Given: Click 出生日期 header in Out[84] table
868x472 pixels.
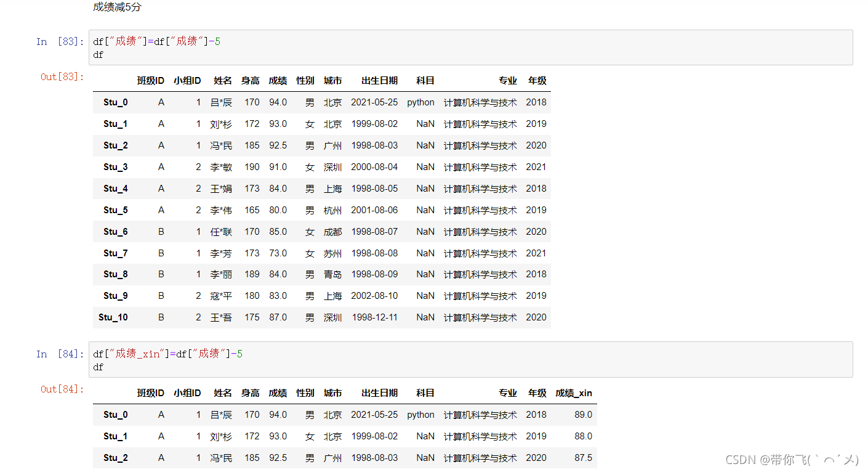Looking at the screenshot, I should tap(380, 393).
